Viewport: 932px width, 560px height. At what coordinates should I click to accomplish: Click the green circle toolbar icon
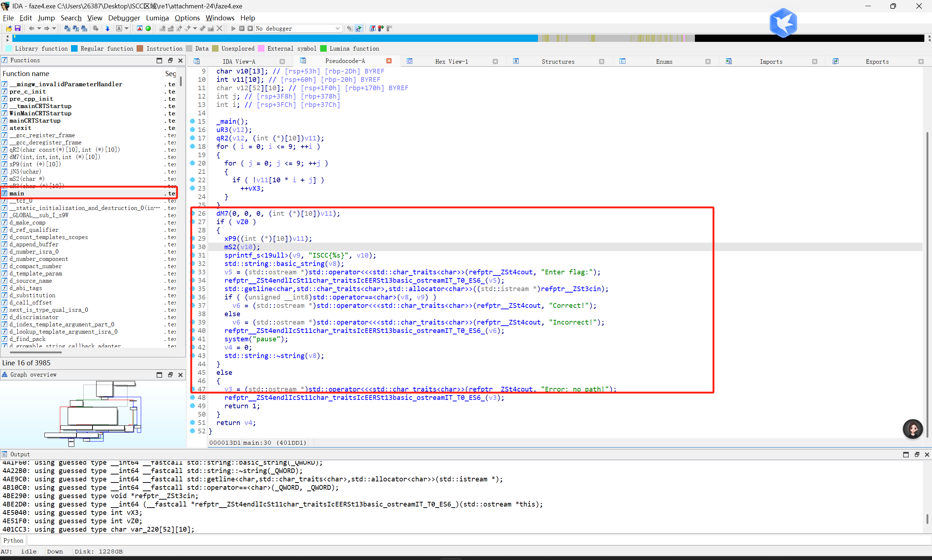148,28
